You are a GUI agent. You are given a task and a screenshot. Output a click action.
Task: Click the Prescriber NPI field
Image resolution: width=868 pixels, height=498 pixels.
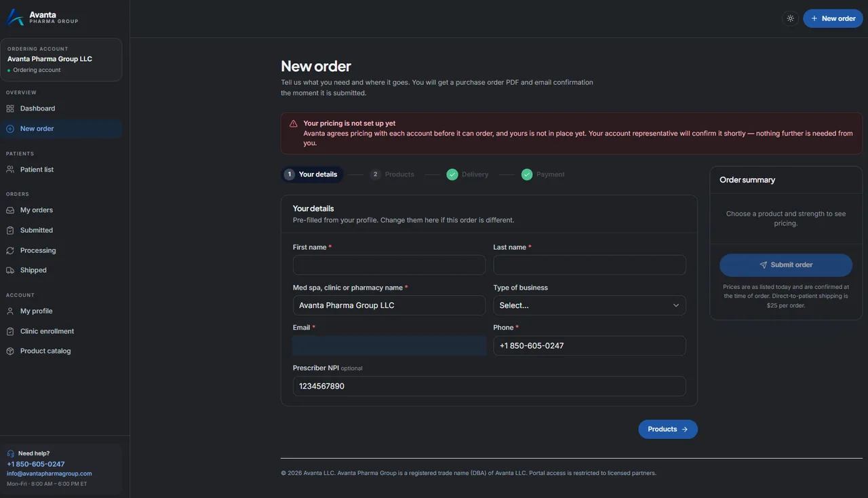click(490, 386)
